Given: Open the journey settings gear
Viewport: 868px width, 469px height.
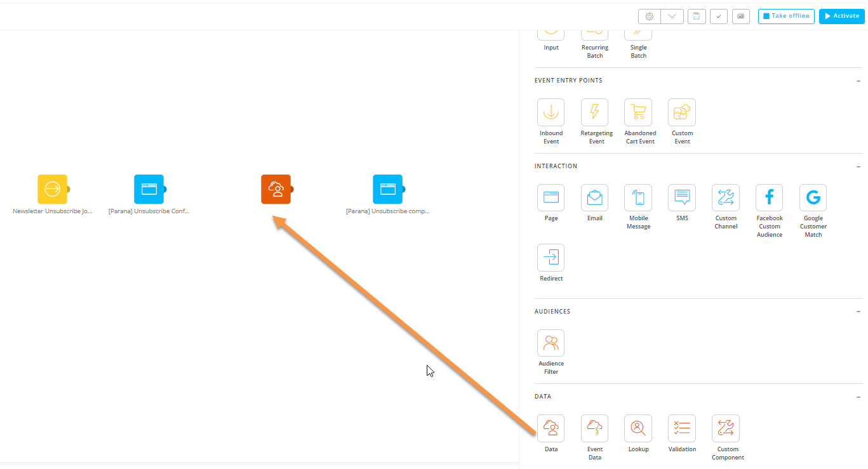Looking at the screenshot, I should point(649,17).
